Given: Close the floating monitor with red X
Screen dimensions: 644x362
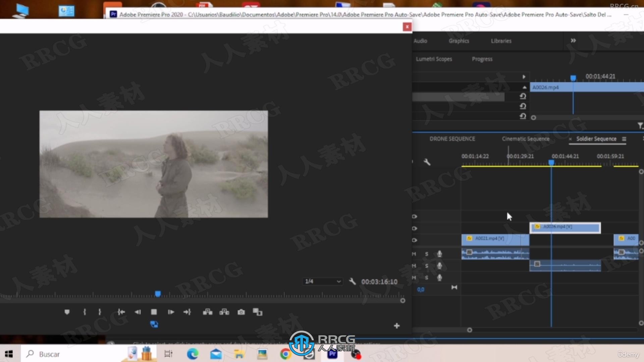Looking at the screenshot, I should [x=407, y=27].
